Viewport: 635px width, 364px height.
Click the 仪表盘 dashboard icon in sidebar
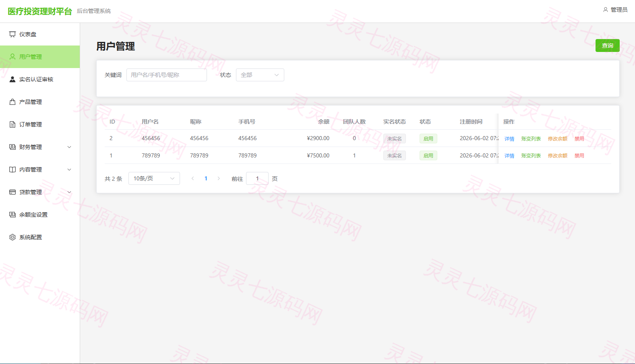12,34
